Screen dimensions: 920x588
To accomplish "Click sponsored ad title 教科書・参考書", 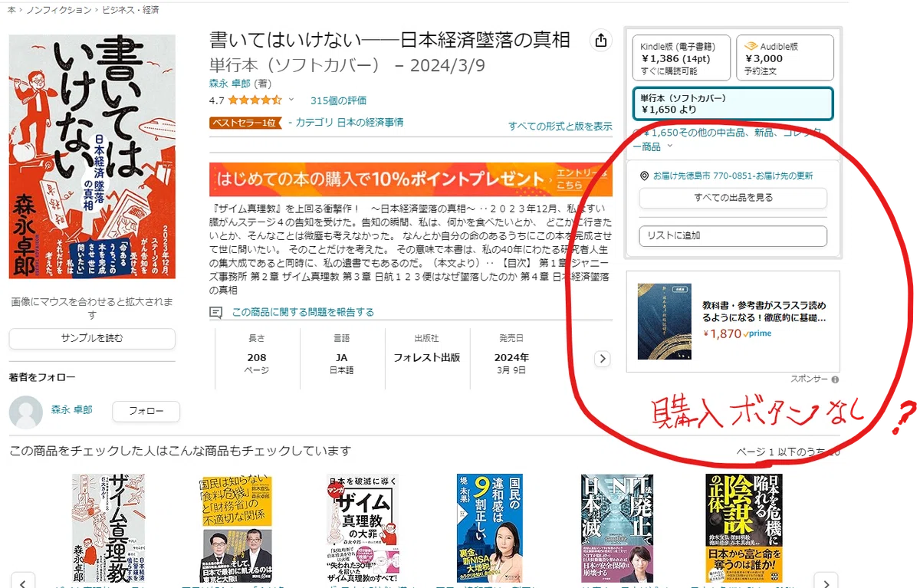I will pos(764,310).
